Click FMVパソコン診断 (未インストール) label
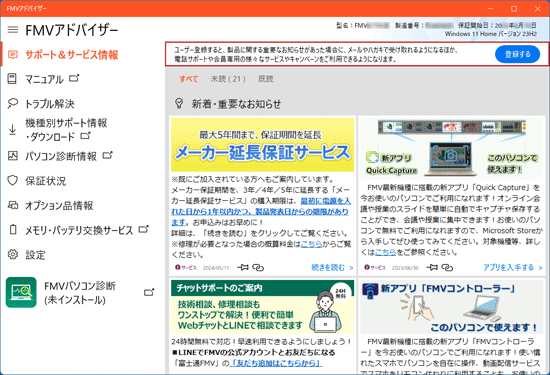This screenshot has height=375, width=550. (80, 293)
